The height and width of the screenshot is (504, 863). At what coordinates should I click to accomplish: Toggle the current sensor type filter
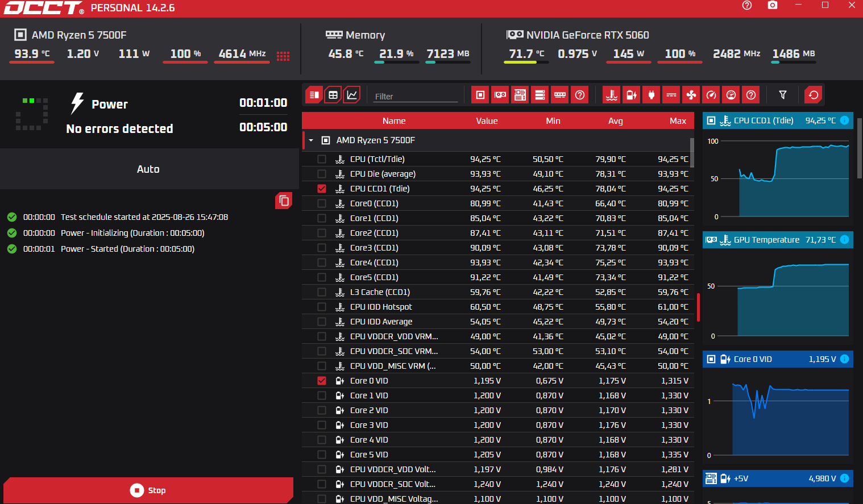[671, 95]
